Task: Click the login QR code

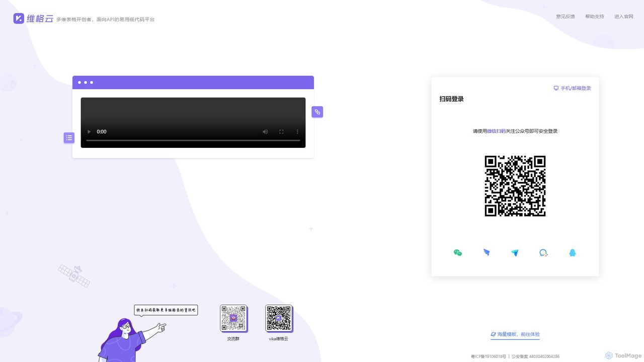Action: 515,186
